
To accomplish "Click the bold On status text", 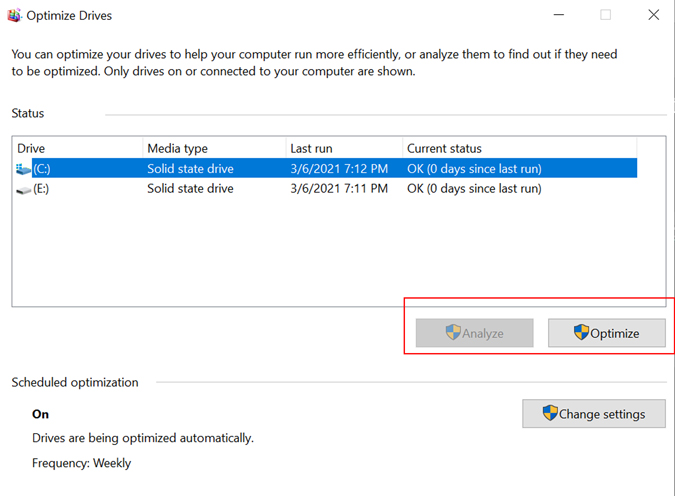I will 40,414.
